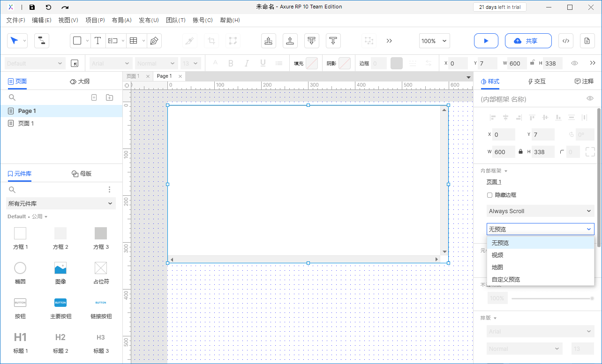Select the connector tool
This screenshot has width=602, height=364.
point(42,41)
